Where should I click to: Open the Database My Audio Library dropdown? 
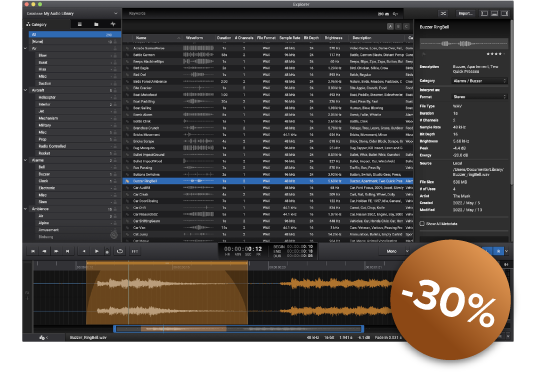pos(72,13)
